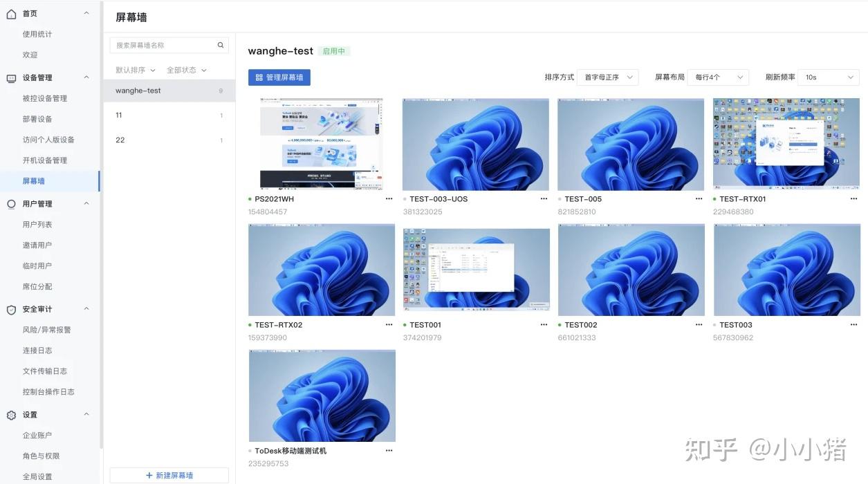The height and width of the screenshot is (484, 868).
Task: Open the 每行4个 layout dropdown
Action: pos(718,77)
